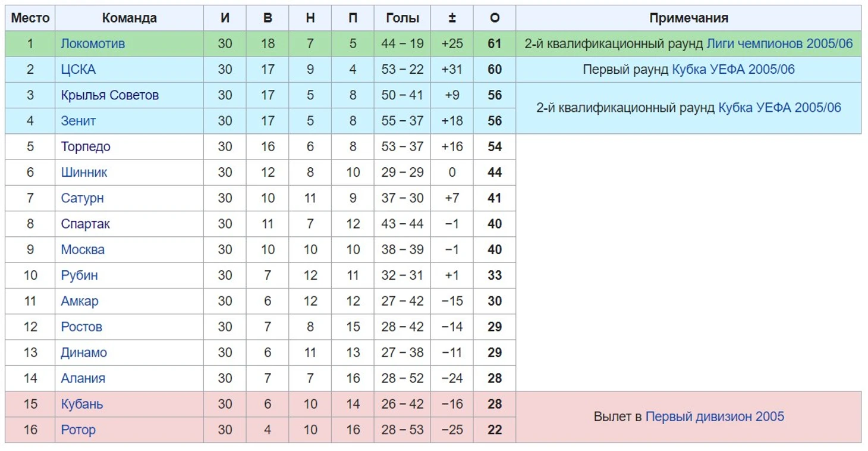Screen dimensions: 868x451
Task: Click the Зенит team link
Action: [78, 121]
